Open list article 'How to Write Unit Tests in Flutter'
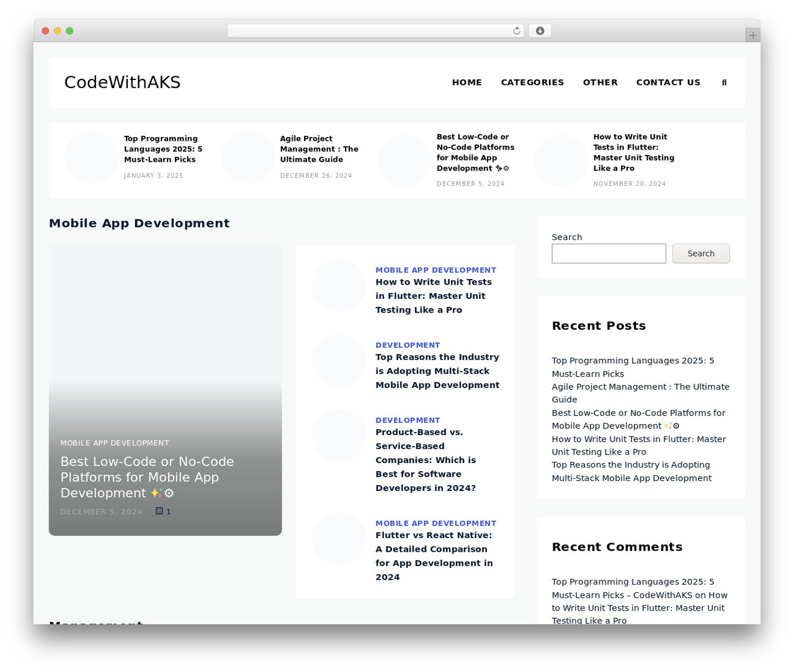Image resolution: width=794 pixels, height=672 pixels. point(434,296)
